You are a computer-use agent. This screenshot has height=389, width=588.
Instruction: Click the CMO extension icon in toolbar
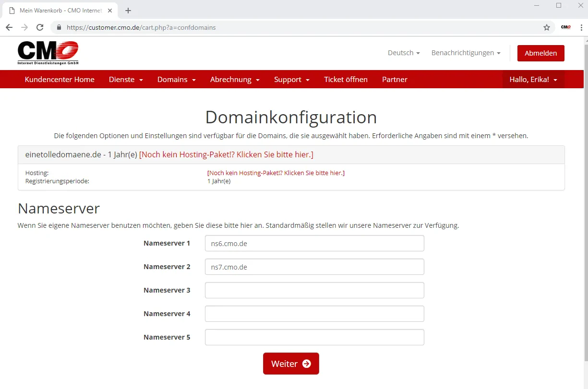[x=566, y=27]
